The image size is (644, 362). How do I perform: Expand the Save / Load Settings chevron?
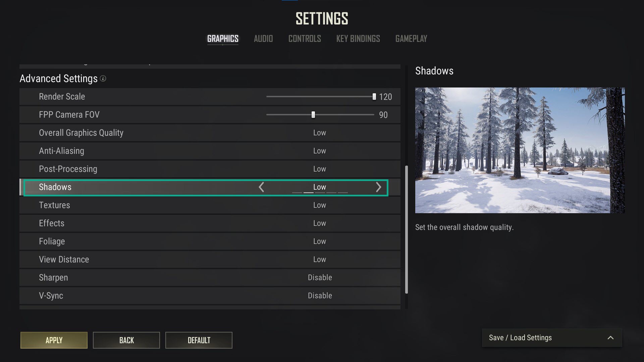click(610, 338)
